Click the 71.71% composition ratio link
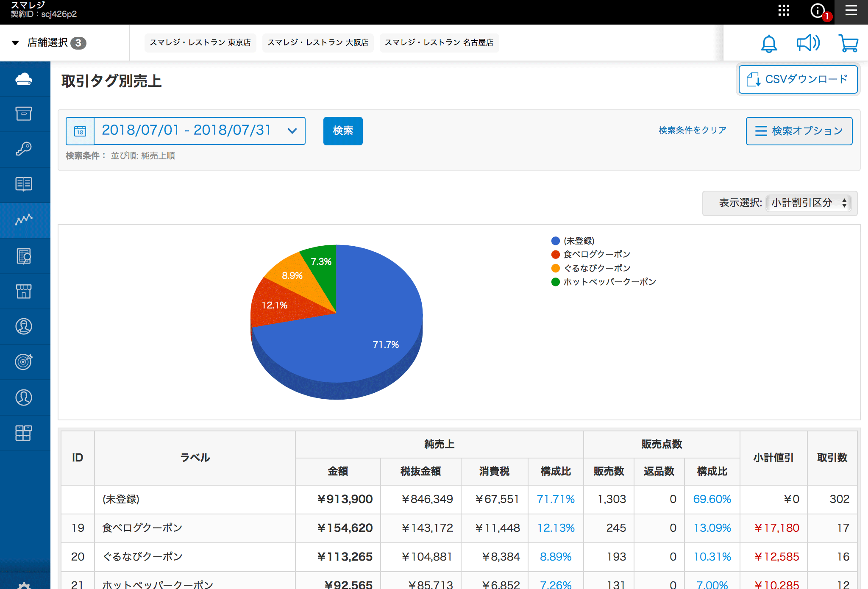This screenshot has height=589, width=868. click(x=556, y=499)
